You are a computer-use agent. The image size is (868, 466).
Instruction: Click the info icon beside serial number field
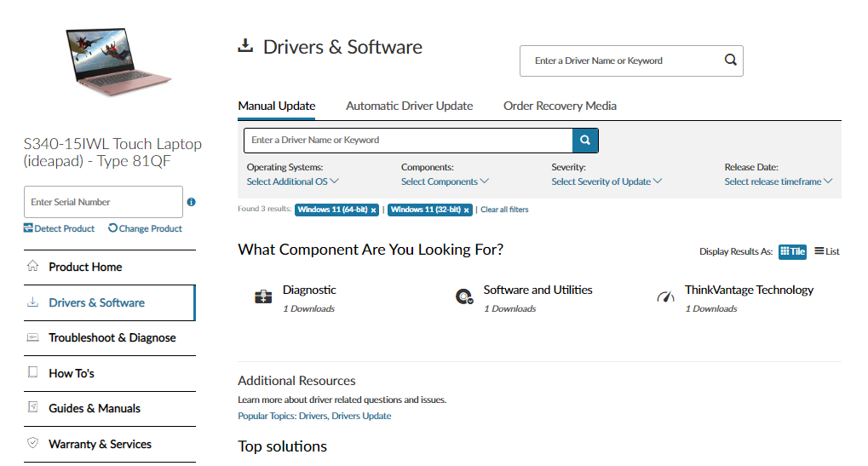[191, 202]
